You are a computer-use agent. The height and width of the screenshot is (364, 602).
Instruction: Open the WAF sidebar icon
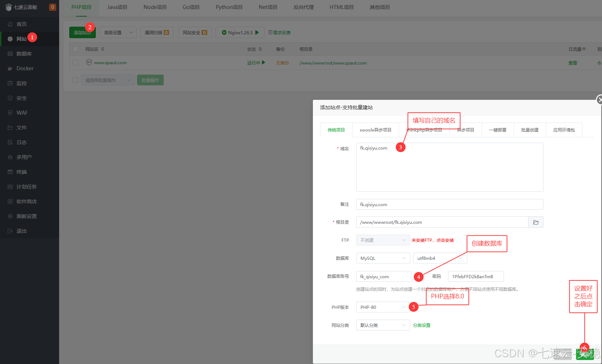10,113
